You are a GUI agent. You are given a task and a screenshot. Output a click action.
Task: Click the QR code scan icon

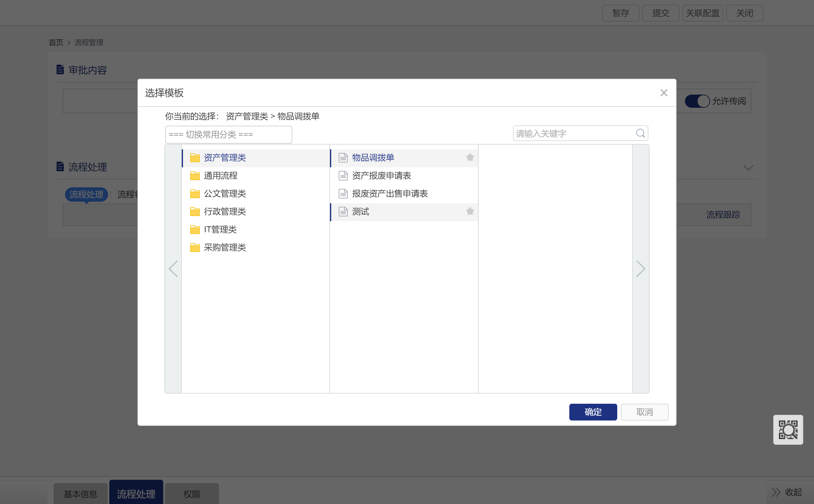(788, 429)
